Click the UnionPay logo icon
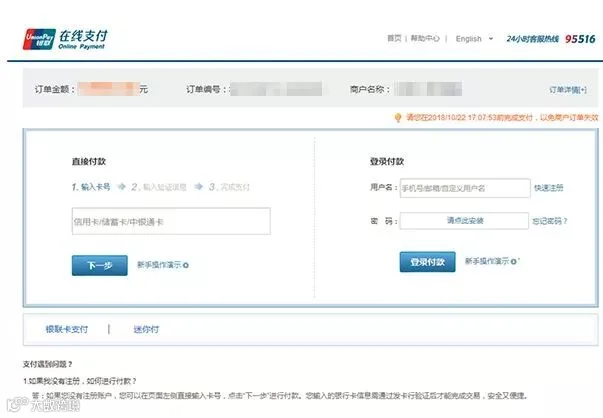The width and height of the screenshot is (603, 418). [39, 39]
